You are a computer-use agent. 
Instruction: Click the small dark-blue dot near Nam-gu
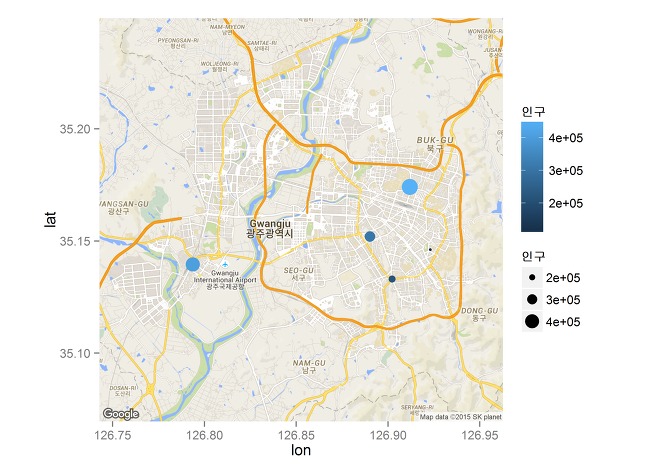click(x=392, y=279)
